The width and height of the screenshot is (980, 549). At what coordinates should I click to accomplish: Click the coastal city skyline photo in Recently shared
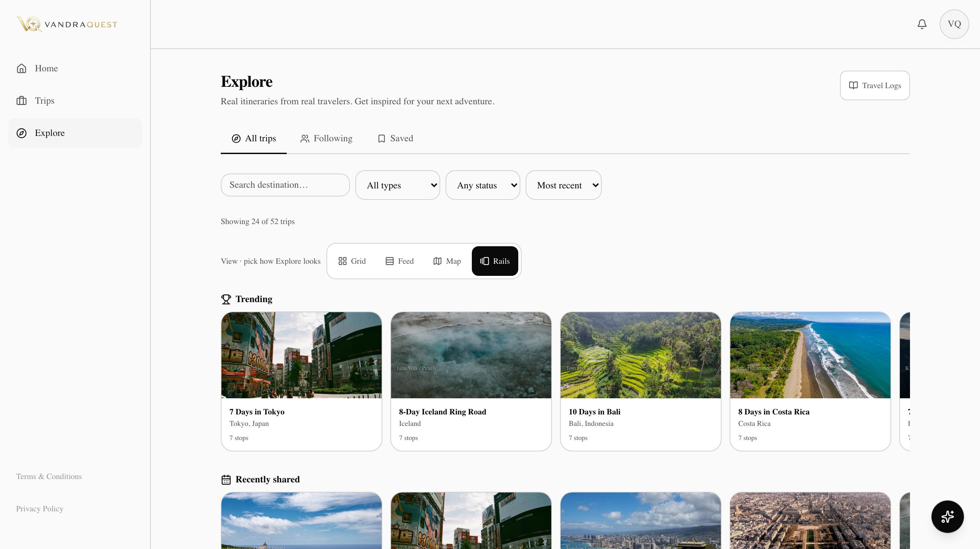(x=641, y=520)
